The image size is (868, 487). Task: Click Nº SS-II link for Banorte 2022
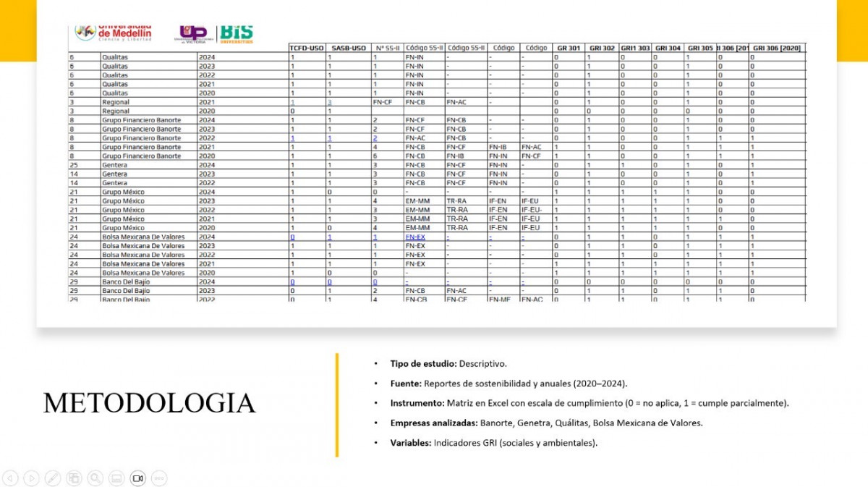pos(375,137)
